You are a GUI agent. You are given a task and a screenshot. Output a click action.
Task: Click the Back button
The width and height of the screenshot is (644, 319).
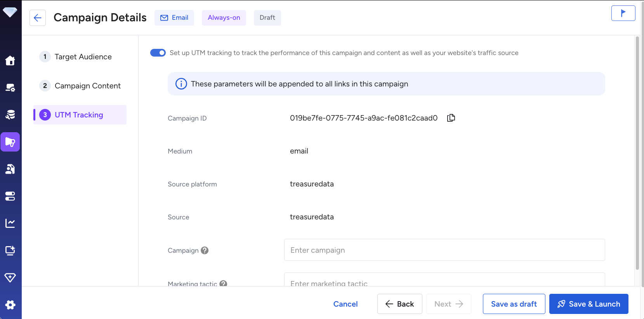(x=399, y=304)
